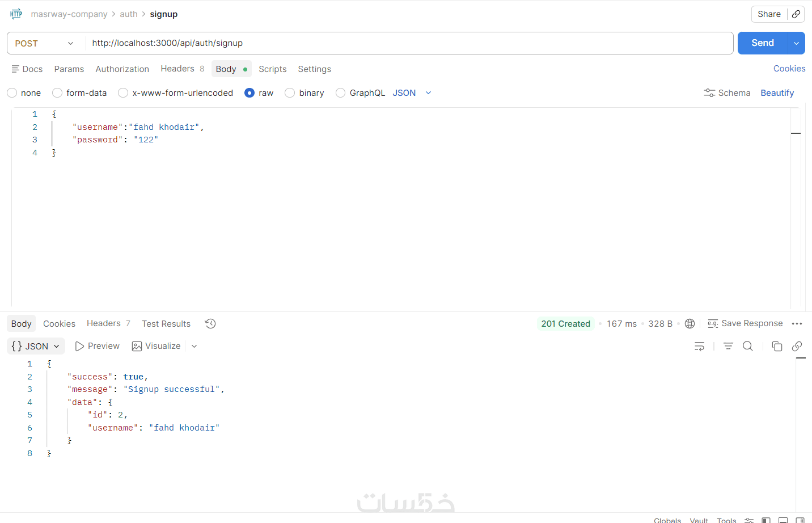Screen dimensions: 812x523
Task: Select the raw body type
Action: coord(249,93)
